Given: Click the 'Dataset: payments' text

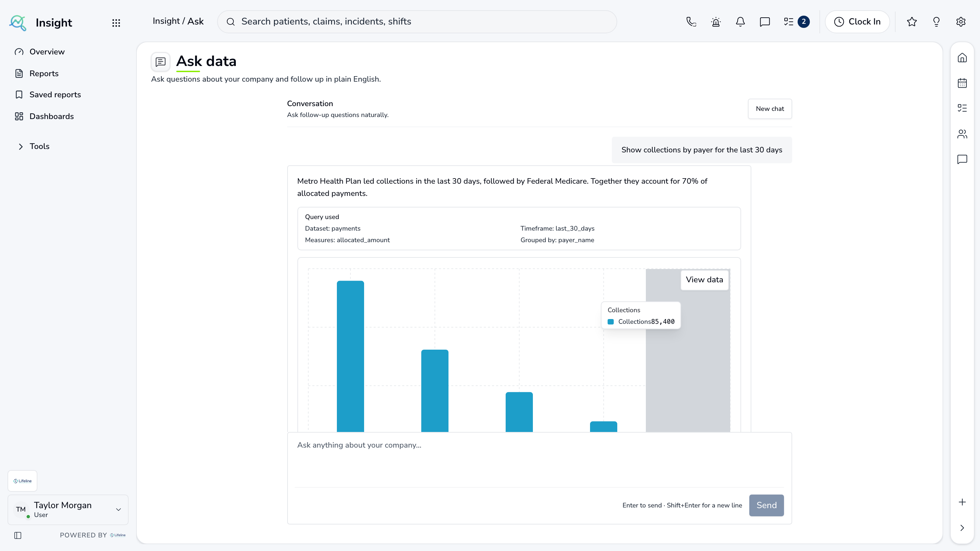Looking at the screenshot, I should tap(332, 229).
